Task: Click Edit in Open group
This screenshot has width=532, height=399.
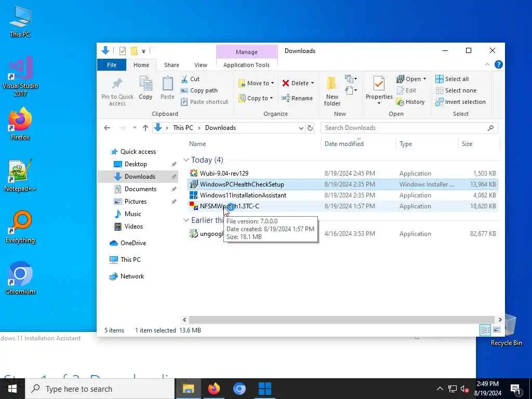Action: pos(406,90)
